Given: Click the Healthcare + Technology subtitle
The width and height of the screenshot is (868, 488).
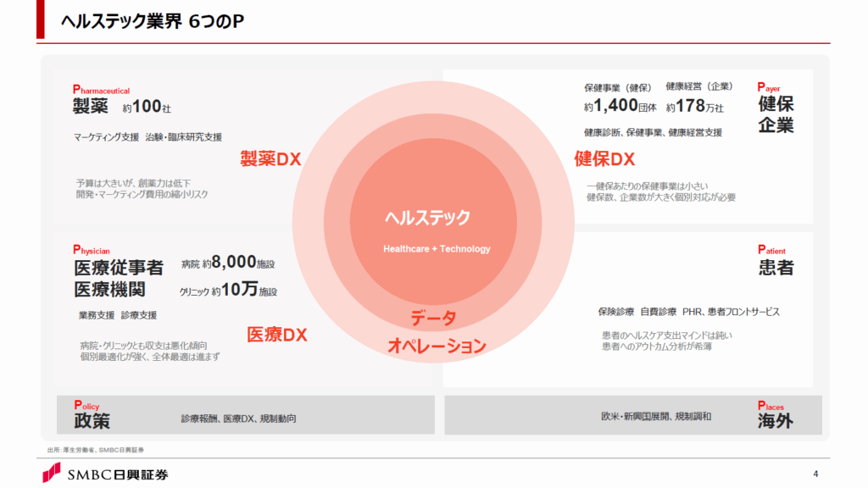Looking at the screenshot, I should click(437, 249).
